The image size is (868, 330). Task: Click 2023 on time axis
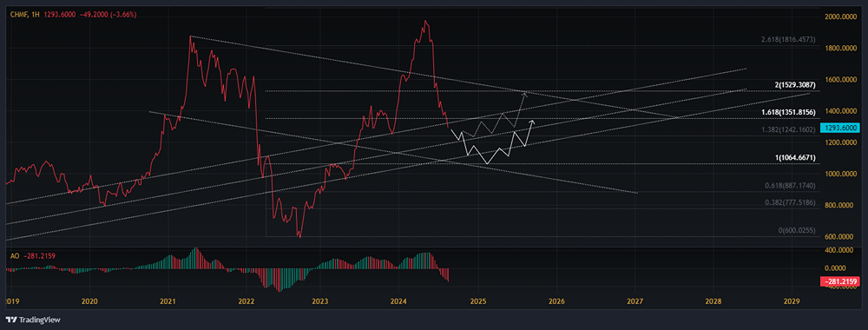[x=320, y=301]
